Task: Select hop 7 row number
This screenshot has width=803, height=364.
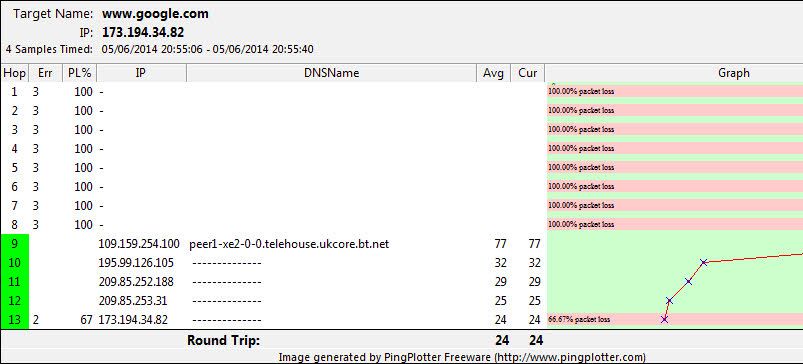Action: click(14, 205)
